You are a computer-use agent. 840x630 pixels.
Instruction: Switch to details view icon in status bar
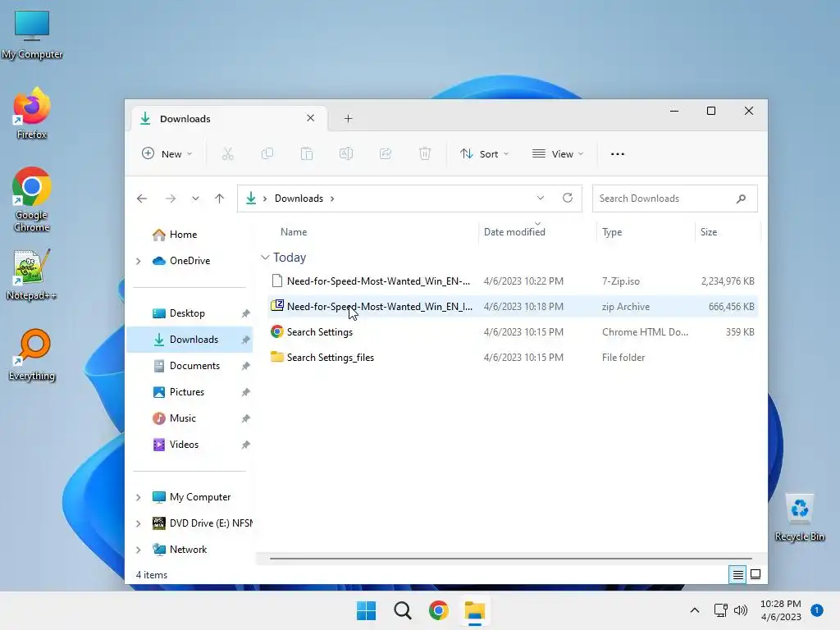pos(737,575)
